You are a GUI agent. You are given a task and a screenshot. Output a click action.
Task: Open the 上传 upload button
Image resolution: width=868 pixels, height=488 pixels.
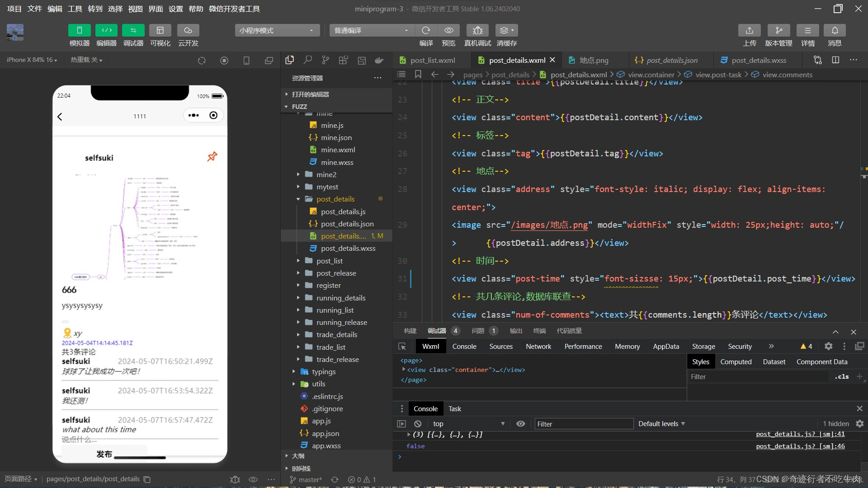(749, 30)
